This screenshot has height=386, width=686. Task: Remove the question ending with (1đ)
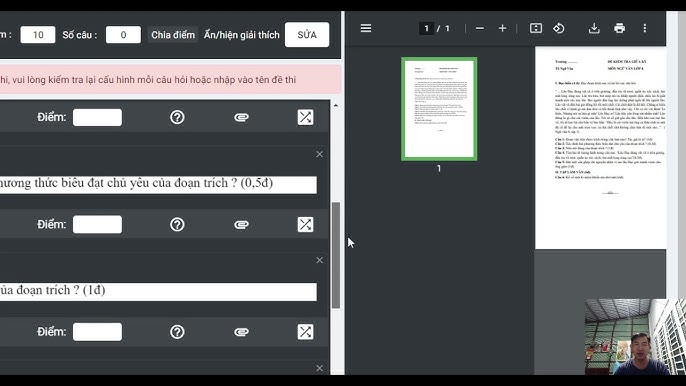coord(319,260)
